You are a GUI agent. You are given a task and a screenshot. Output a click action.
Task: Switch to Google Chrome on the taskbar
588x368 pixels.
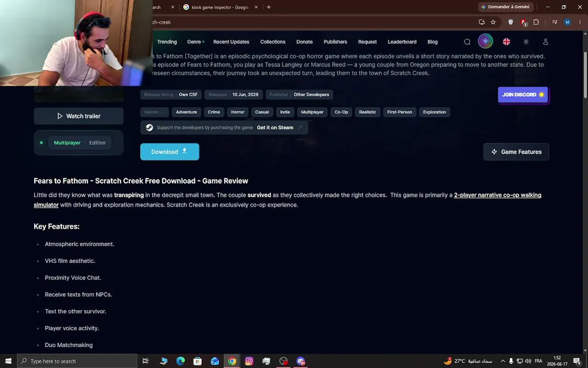click(x=232, y=361)
